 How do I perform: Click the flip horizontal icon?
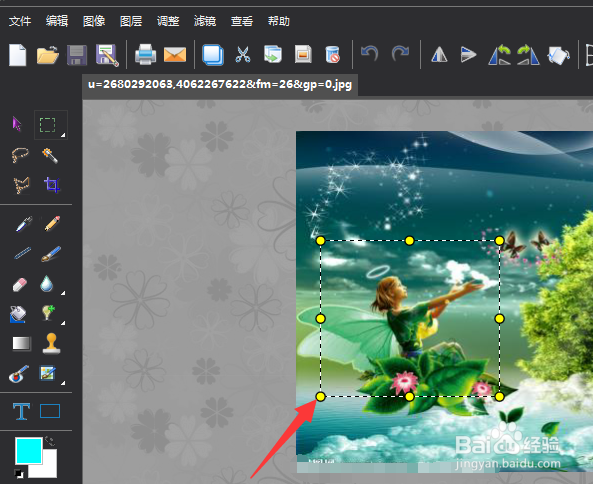click(x=439, y=54)
